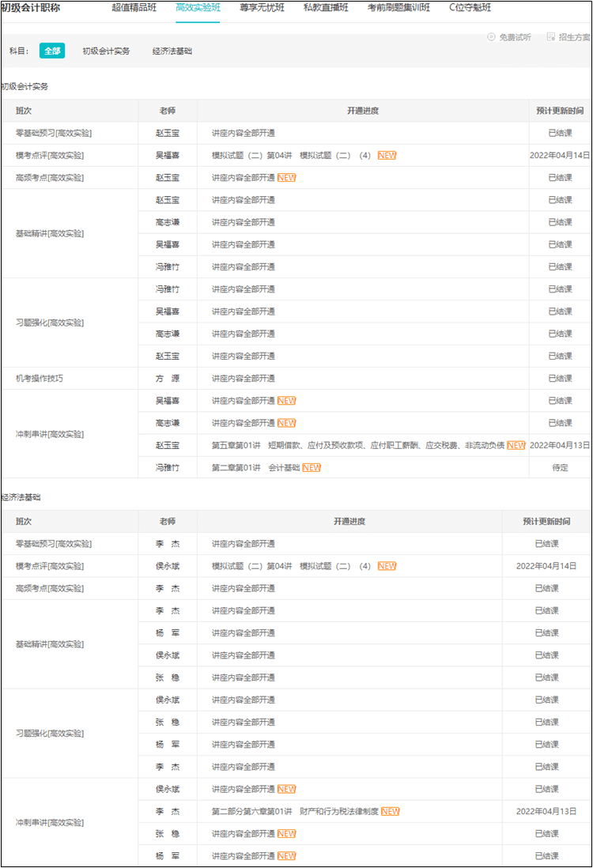Filter subjects by 初级会计实务
This screenshot has width=593, height=868.
(106, 51)
